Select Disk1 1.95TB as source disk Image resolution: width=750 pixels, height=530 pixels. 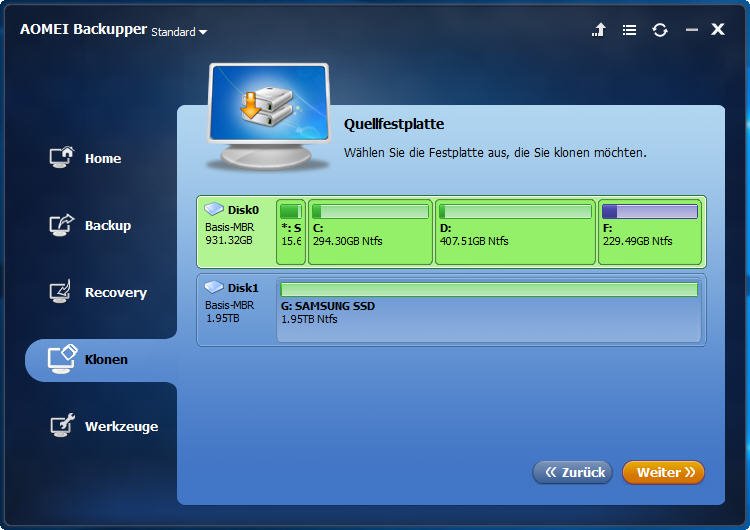pos(451,310)
